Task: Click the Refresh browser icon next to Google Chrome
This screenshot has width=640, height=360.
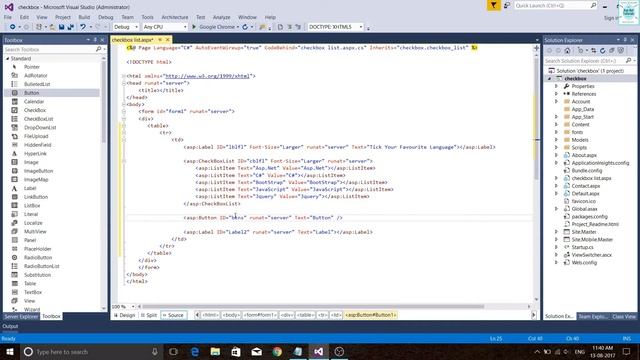Action: 245,27
